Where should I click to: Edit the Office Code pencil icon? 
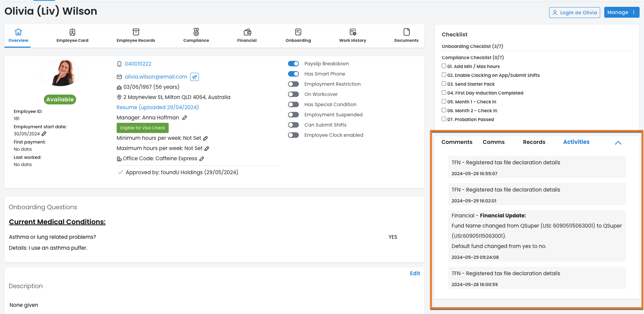[202, 159]
